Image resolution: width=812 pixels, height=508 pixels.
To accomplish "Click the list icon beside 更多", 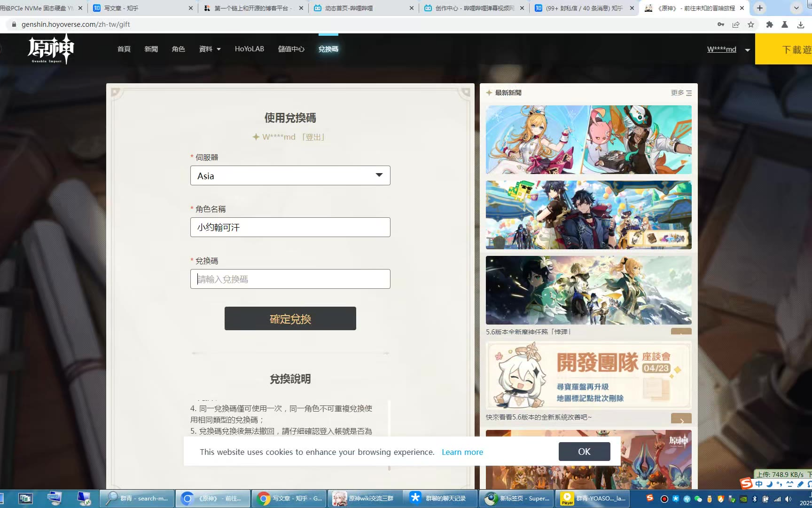I will pos(689,93).
